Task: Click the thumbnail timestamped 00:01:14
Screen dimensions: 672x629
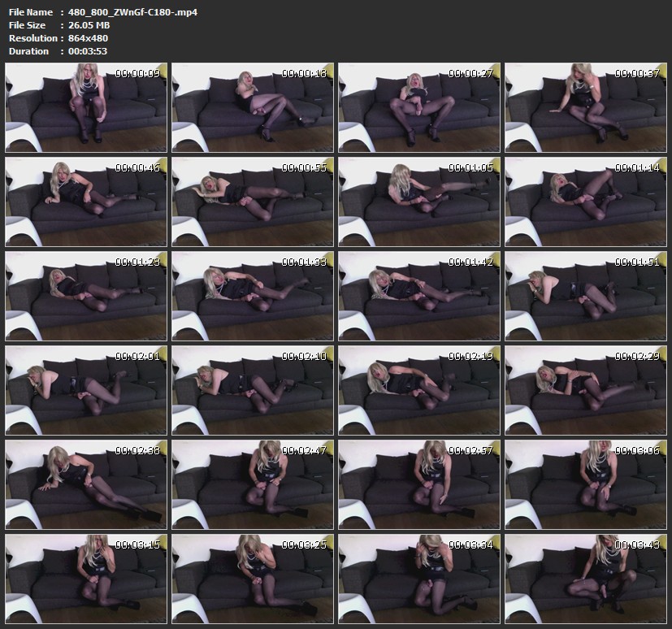Action: (586, 202)
